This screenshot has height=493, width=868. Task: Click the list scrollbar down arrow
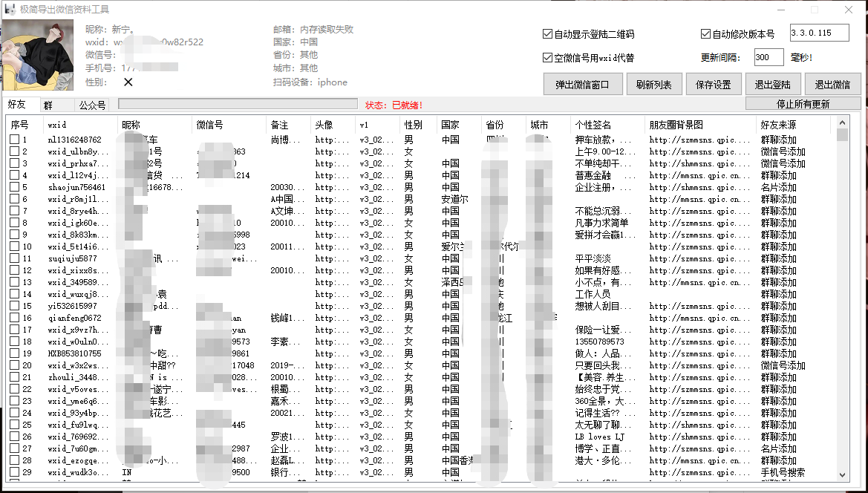point(842,474)
